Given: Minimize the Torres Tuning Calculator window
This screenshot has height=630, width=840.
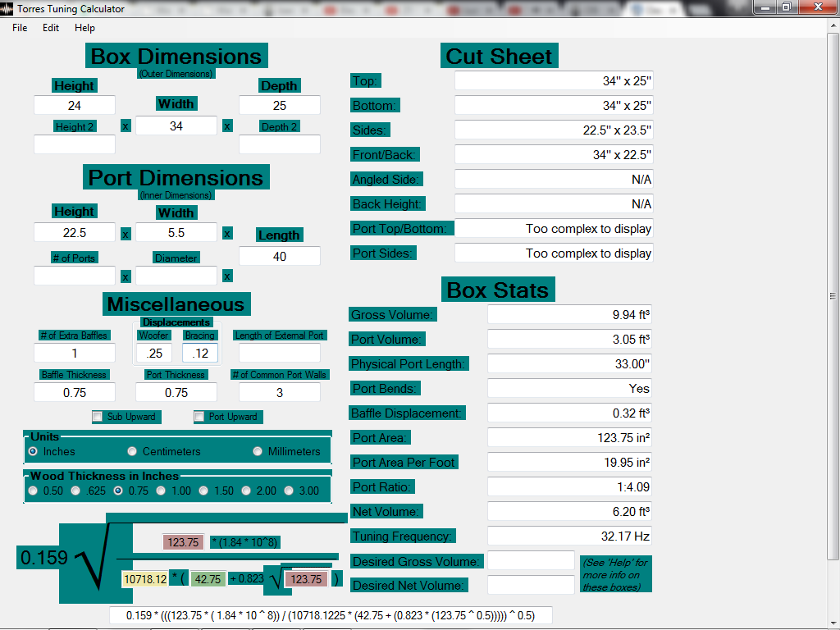Looking at the screenshot, I should (x=765, y=7).
